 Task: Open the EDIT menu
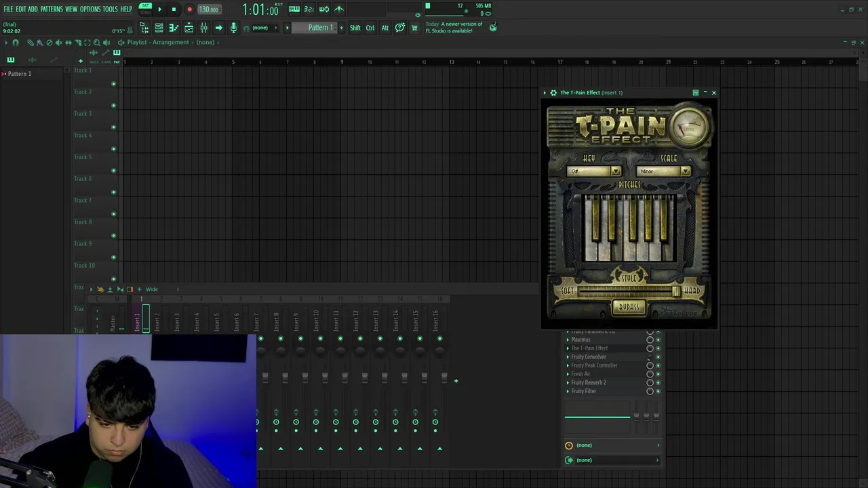[x=20, y=9]
